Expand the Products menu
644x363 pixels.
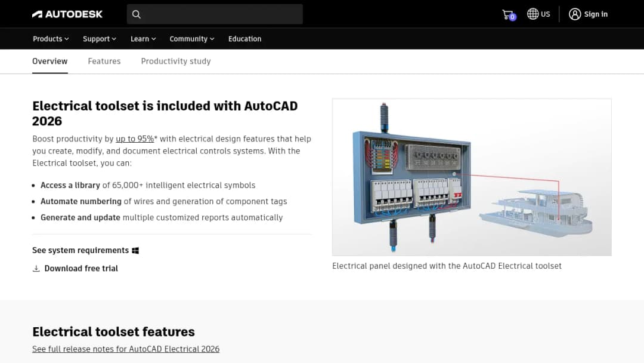click(51, 39)
